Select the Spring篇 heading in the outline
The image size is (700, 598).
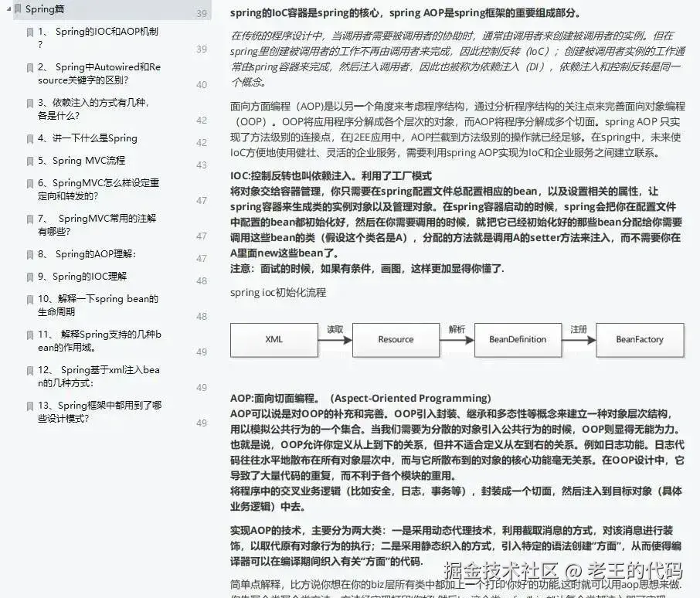click(45, 9)
